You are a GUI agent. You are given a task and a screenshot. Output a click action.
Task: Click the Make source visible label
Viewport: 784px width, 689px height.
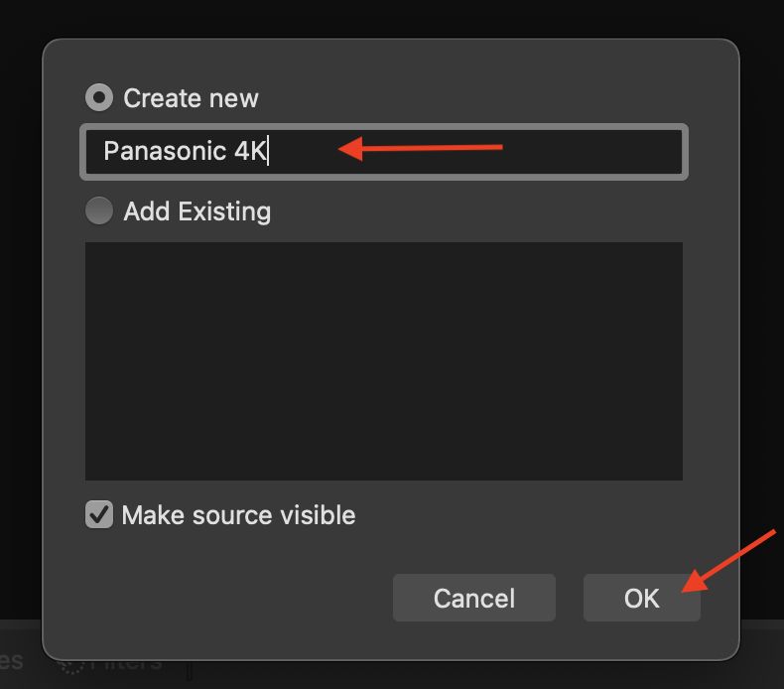coord(238,515)
